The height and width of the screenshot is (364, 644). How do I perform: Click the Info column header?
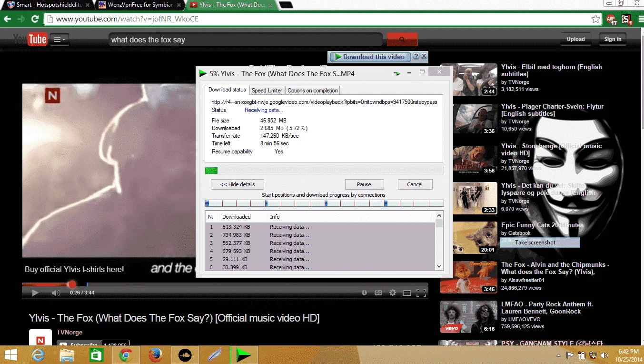pyautogui.click(x=275, y=217)
